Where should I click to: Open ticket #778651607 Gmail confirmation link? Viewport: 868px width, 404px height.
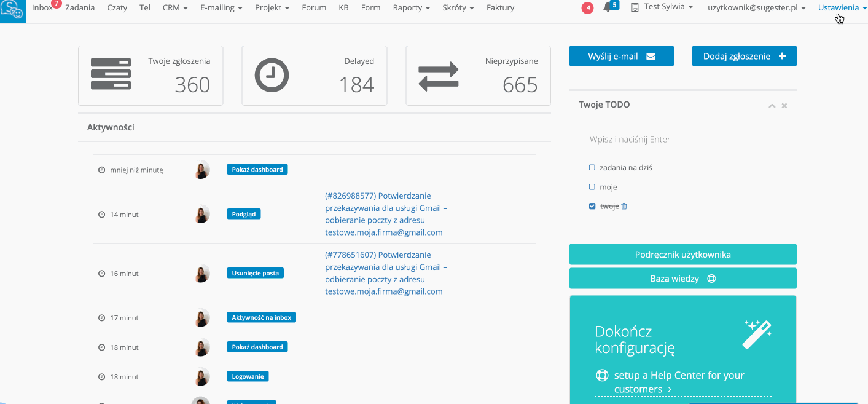click(x=386, y=273)
